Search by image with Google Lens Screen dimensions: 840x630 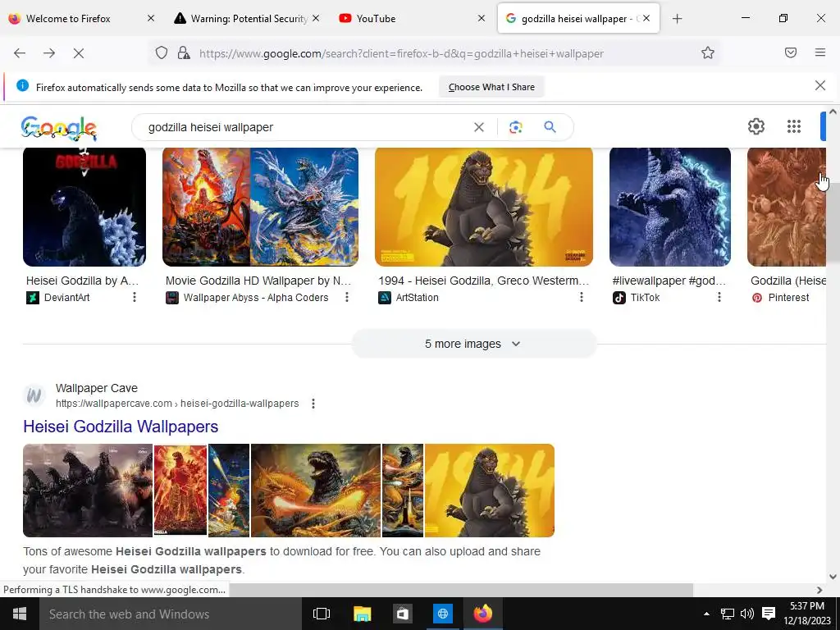click(516, 127)
